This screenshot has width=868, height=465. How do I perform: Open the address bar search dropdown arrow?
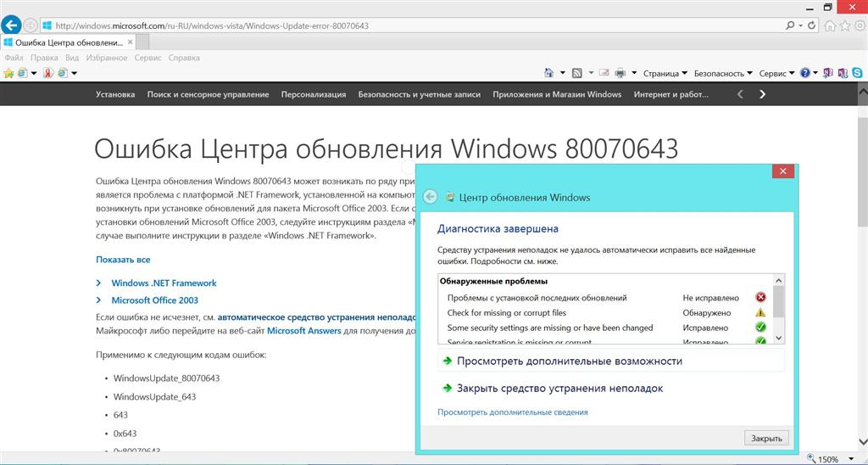tap(800, 25)
